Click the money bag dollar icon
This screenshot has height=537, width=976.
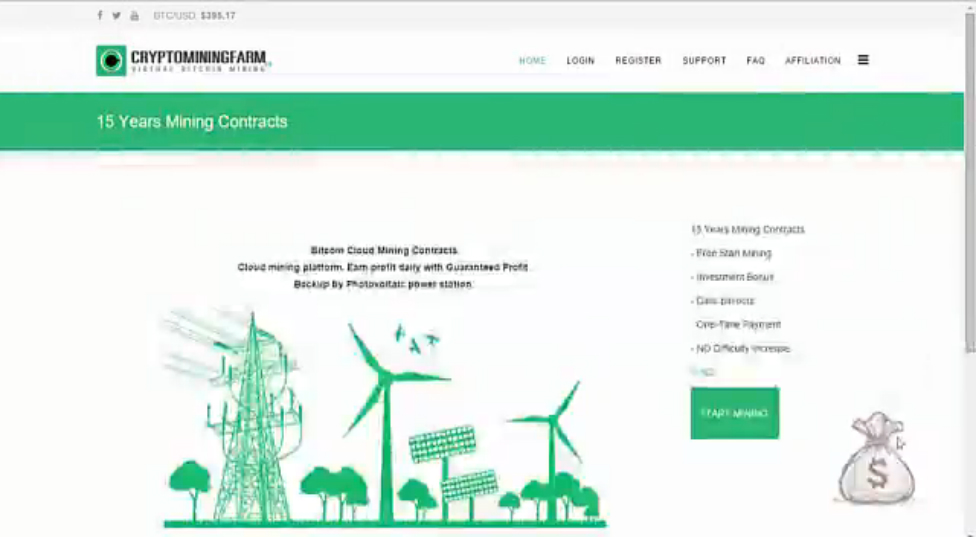point(876,458)
